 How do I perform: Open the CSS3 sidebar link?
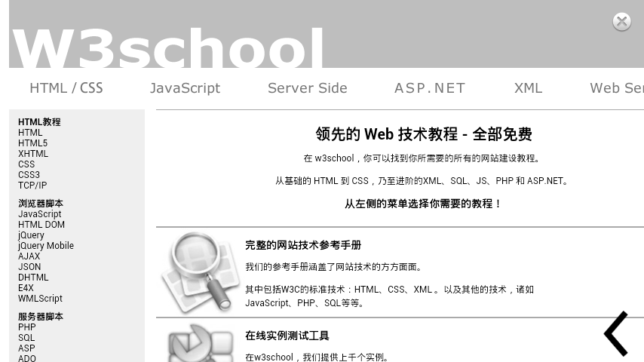pyautogui.click(x=29, y=175)
